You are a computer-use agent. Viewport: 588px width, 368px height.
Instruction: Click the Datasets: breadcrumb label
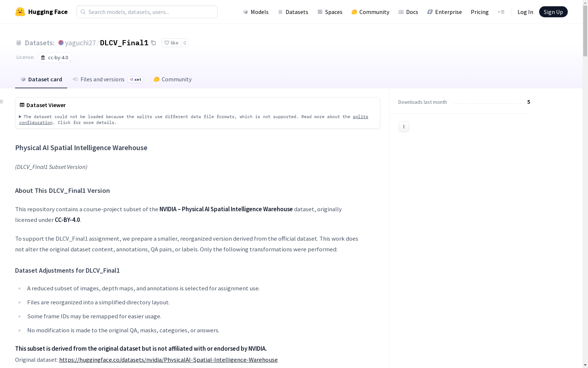pos(40,43)
